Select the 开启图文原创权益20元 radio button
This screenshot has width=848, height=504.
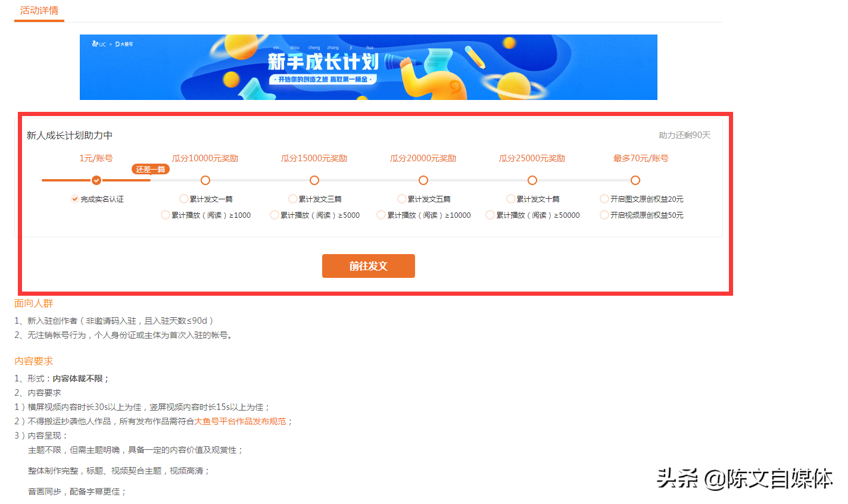tap(603, 199)
